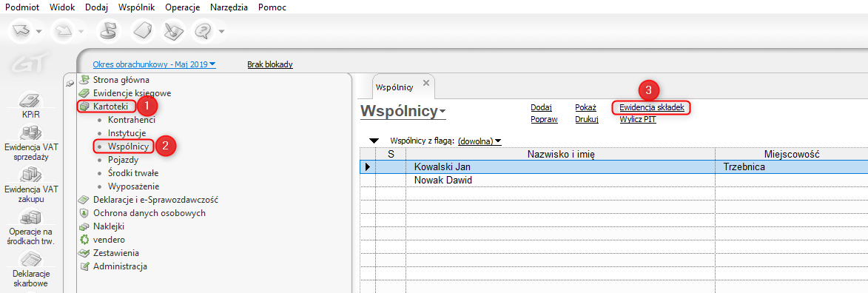This screenshot has width=868, height=293.
Task: Open the flag filter (dowolna) dropdown
Action: pyautogui.click(x=480, y=141)
